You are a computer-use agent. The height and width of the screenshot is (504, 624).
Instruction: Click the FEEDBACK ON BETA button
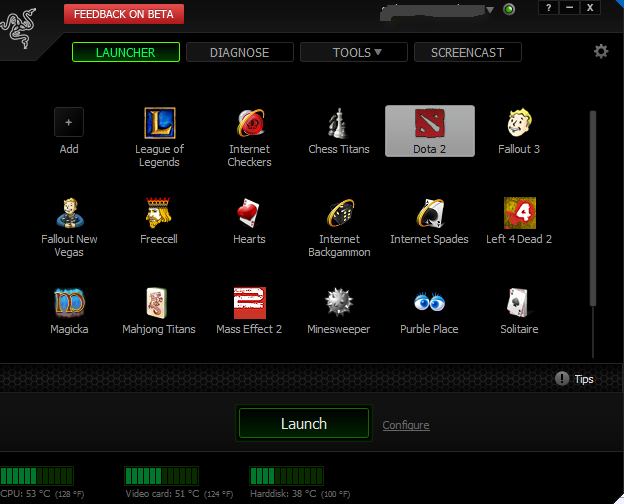[124, 14]
